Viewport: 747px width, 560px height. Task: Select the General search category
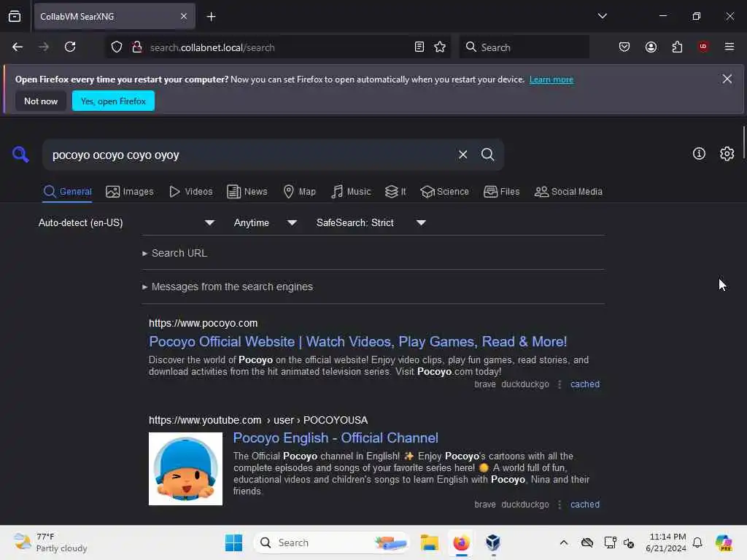pyautogui.click(x=67, y=192)
